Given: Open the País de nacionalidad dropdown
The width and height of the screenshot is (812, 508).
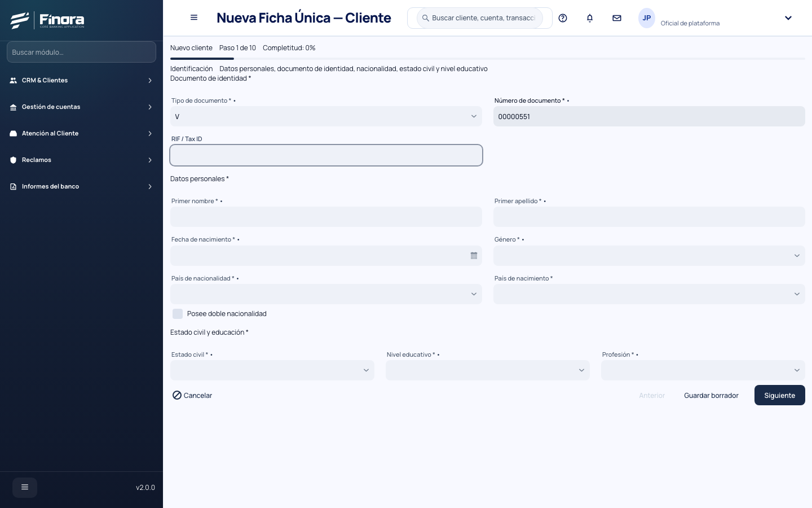Looking at the screenshot, I should point(326,294).
